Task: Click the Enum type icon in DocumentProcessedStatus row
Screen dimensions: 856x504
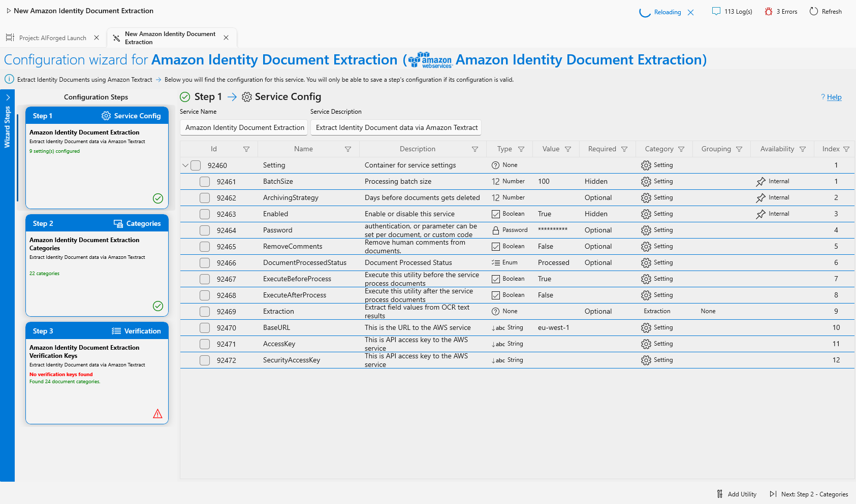Action: tap(496, 263)
